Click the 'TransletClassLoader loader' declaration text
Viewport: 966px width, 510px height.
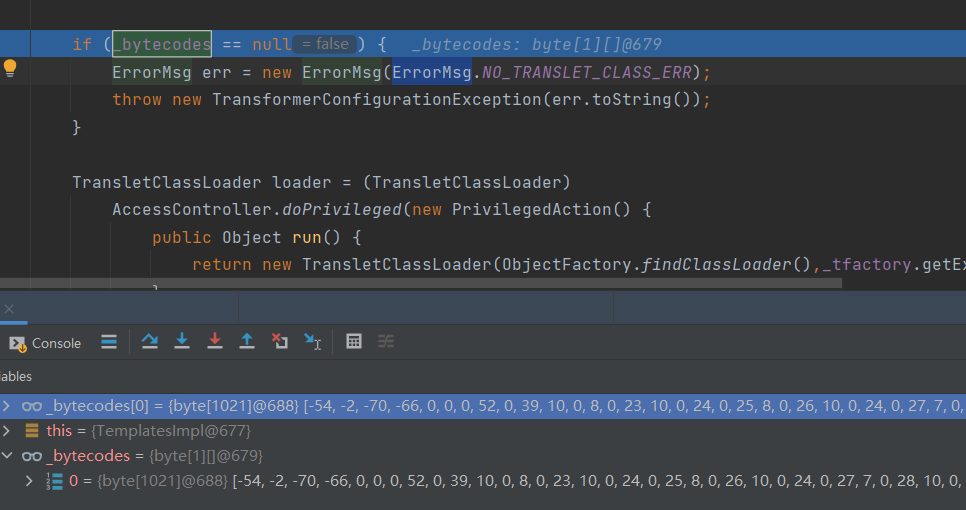202,182
